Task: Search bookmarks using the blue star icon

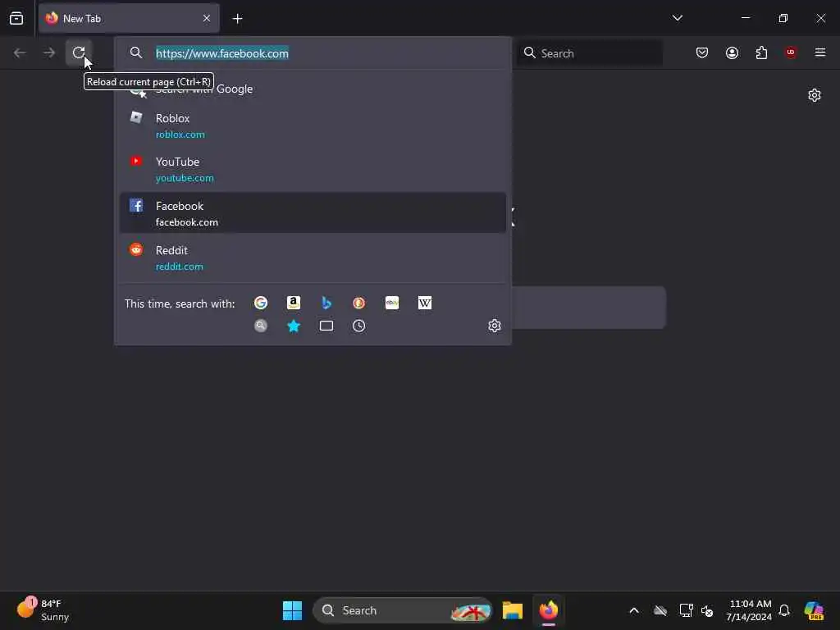Action: [x=294, y=326]
